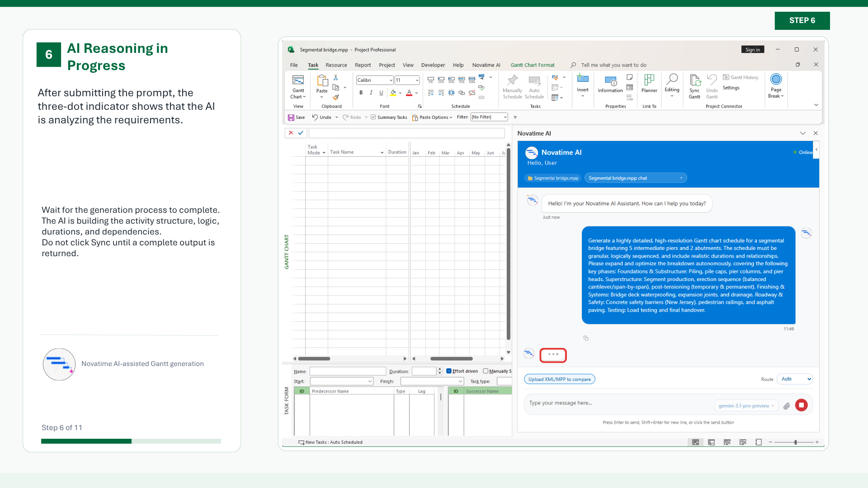Click the attachment paperclip icon
This screenshot has height=488, width=868.
[787, 406]
